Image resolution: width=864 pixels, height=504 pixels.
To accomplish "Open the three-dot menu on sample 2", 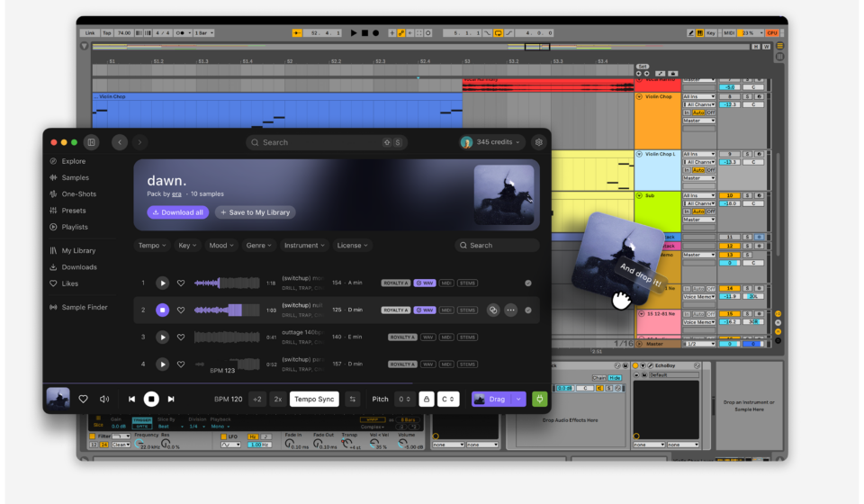I will [510, 310].
